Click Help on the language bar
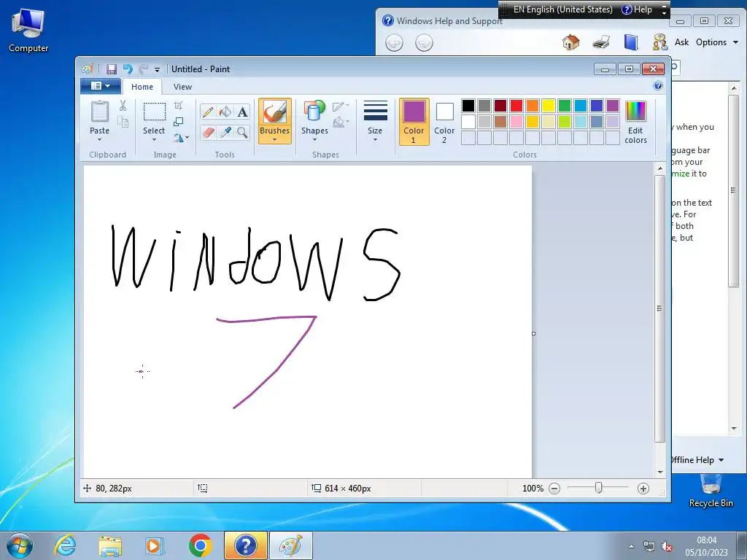This screenshot has height=560, width=747. tap(638, 9)
